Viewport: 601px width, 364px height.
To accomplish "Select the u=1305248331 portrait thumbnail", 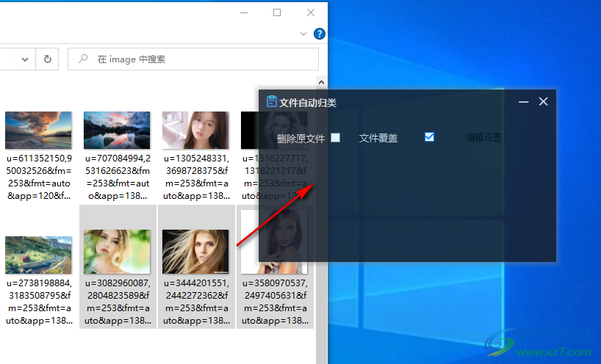I will coord(195,130).
